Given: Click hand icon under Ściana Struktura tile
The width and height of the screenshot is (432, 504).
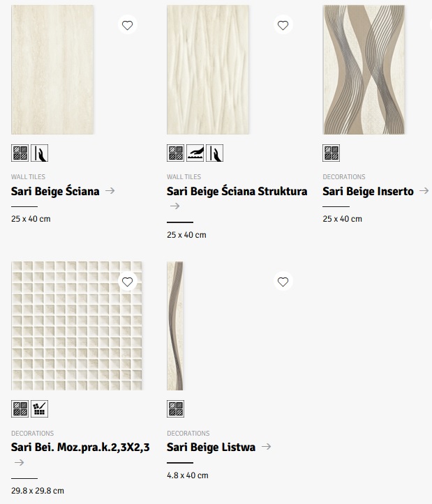Looking at the screenshot, I should (214, 153).
